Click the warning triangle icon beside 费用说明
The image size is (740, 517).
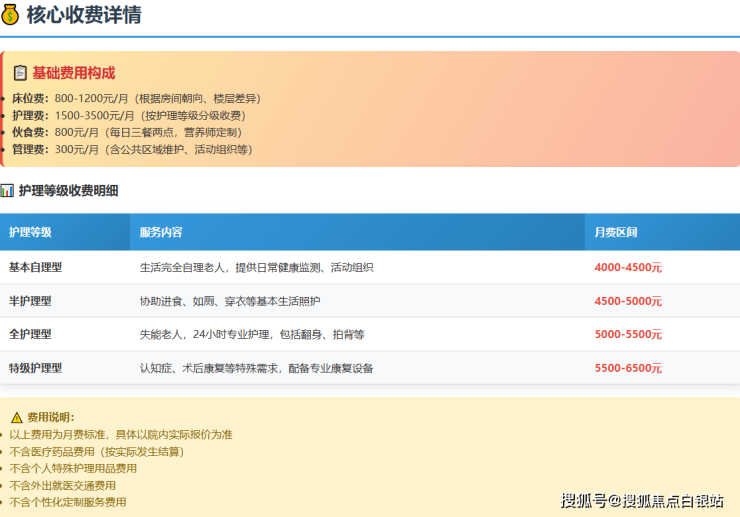pos(16,417)
